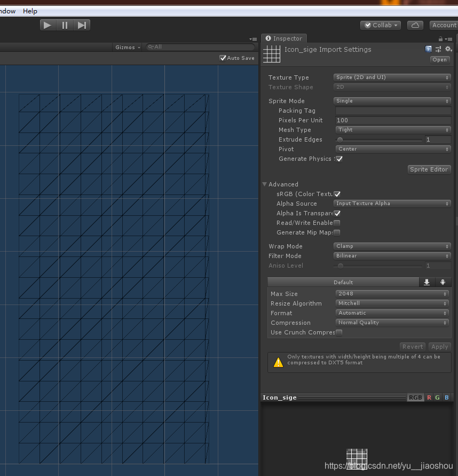The width and height of the screenshot is (458, 476).
Task: Click the Open button
Action: (439, 60)
